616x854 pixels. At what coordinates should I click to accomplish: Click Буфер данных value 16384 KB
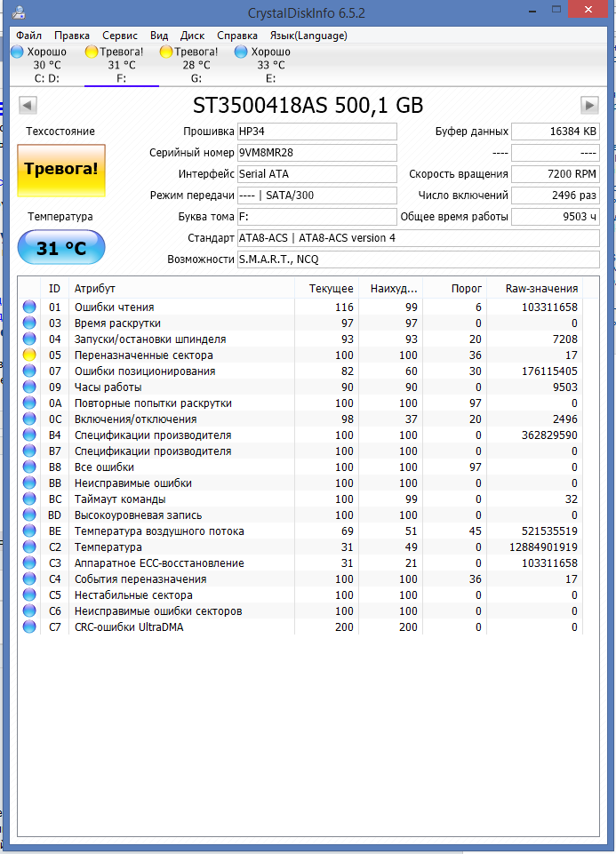point(556,132)
